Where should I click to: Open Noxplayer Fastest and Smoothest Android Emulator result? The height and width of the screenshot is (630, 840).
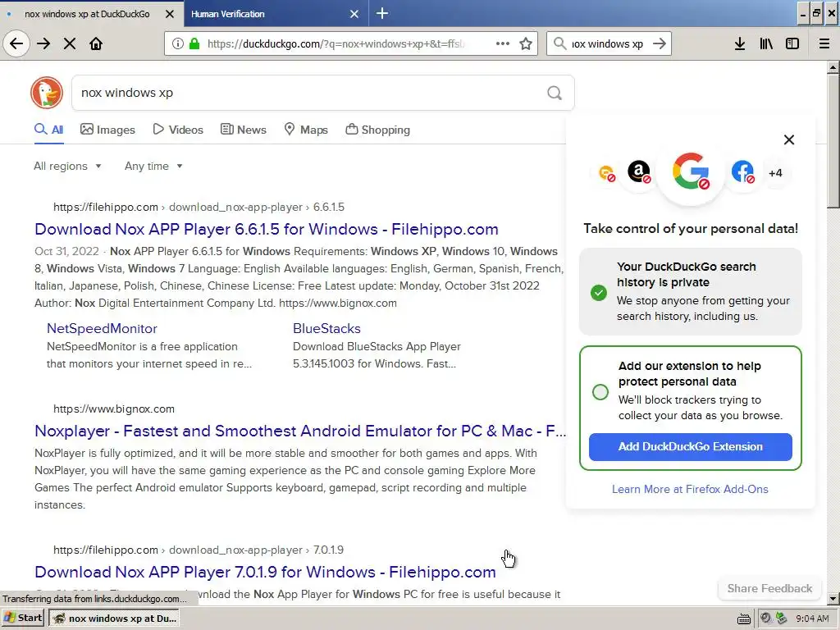pyautogui.click(x=300, y=431)
